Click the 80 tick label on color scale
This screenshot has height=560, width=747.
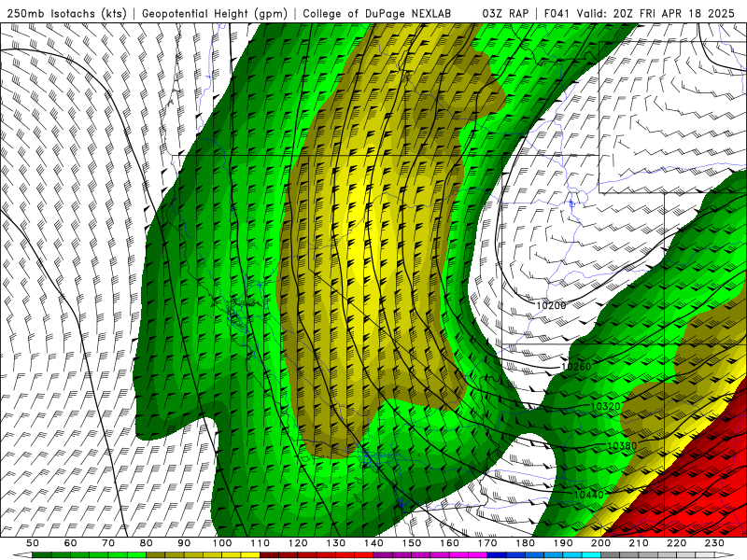pyautogui.click(x=147, y=543)
